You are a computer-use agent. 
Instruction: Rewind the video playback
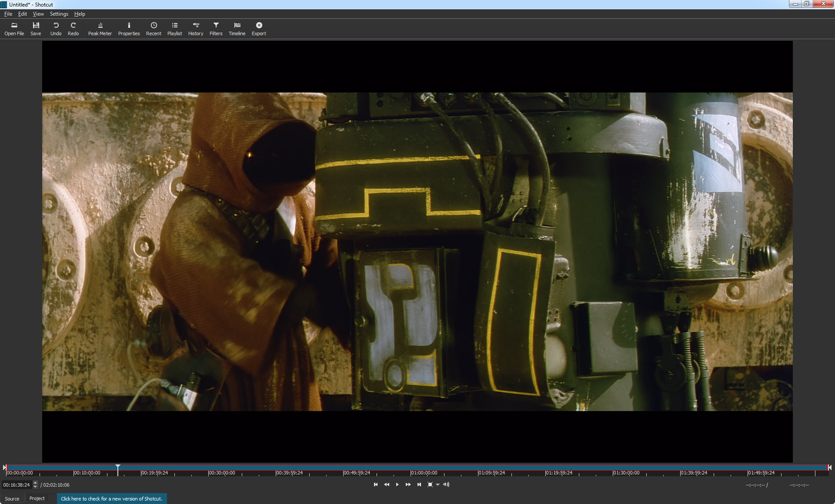point(387,484)
